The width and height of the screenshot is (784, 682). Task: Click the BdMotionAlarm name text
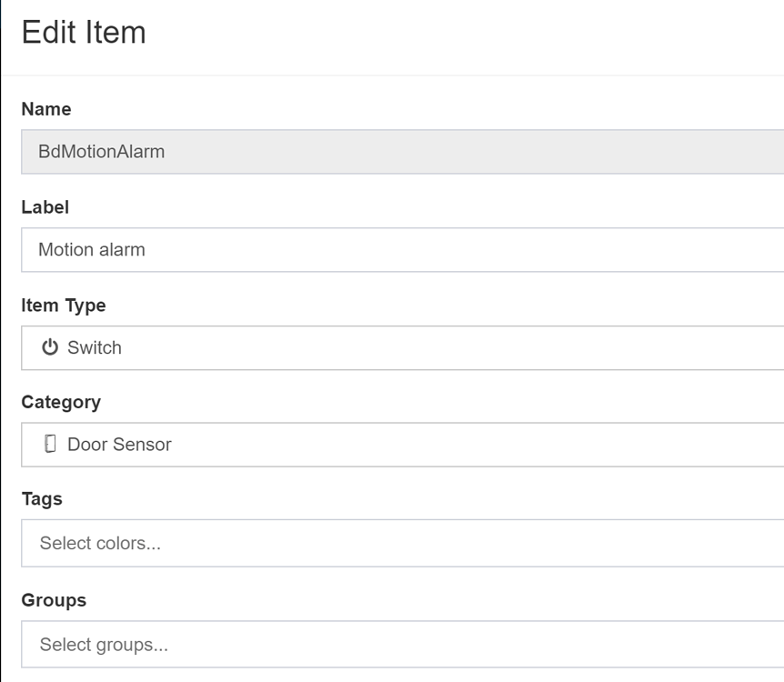coord(102,152)
